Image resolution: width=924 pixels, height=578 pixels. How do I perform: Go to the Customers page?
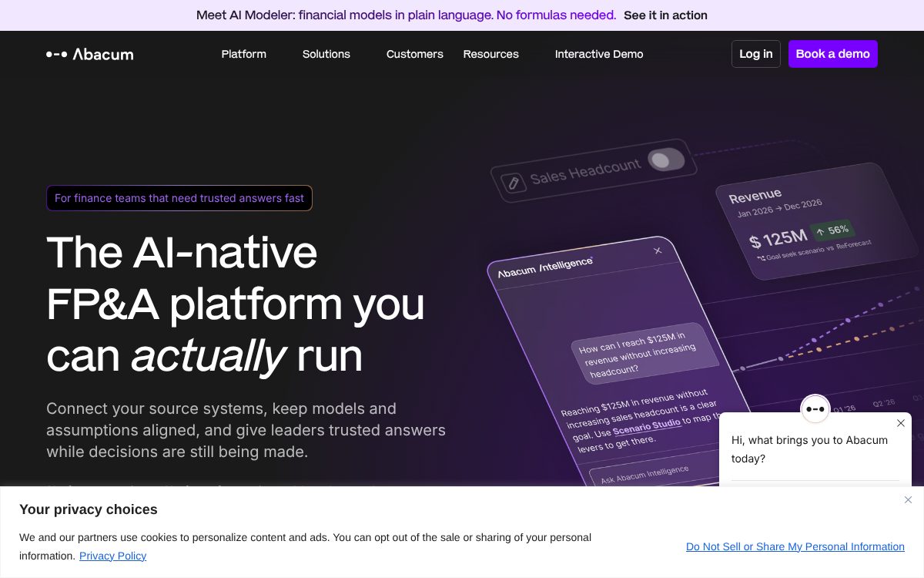415,54
